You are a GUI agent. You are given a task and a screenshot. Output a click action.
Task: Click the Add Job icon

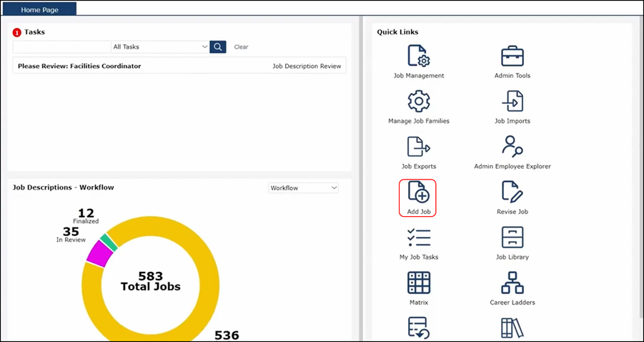point(418,192)
